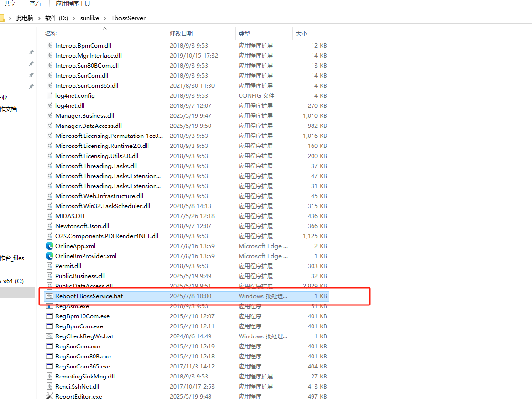Click the ReportEditor.exe tool icon
Screen dimensions: 532x399
(x=50, y=396)
